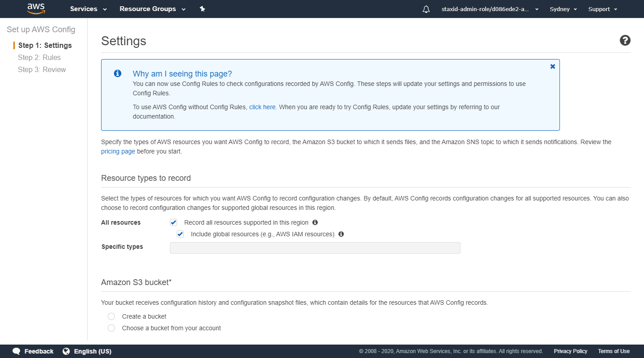Show info for Include global resources option

click(341, 234)
